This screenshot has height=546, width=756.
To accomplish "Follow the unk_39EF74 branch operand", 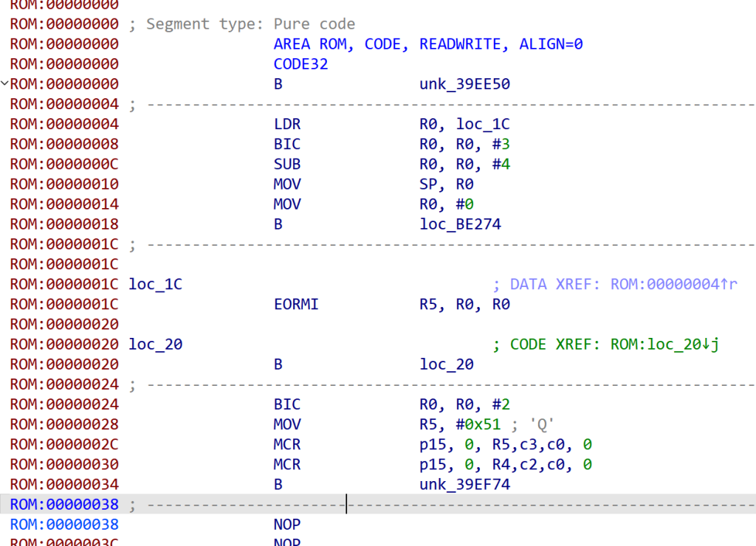I will (x=464, y=484).
